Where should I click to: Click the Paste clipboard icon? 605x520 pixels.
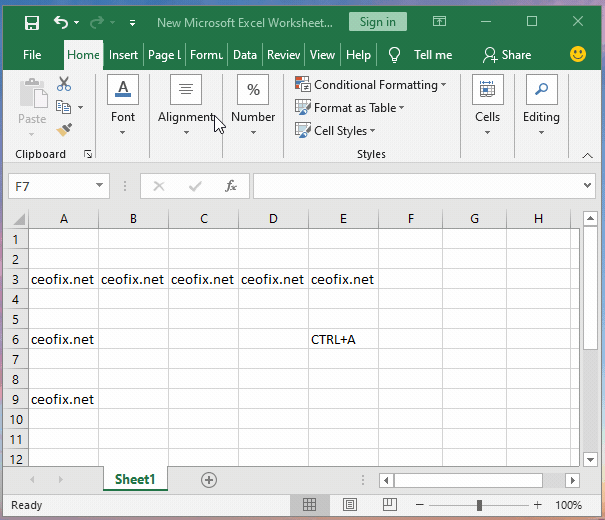pos(34,93)
